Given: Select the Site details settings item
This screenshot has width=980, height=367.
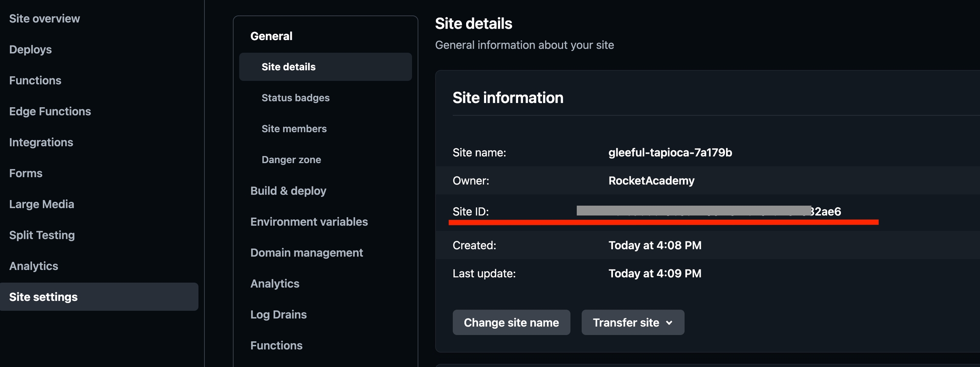Looking at the screenshot, I should tap(288, 67).
